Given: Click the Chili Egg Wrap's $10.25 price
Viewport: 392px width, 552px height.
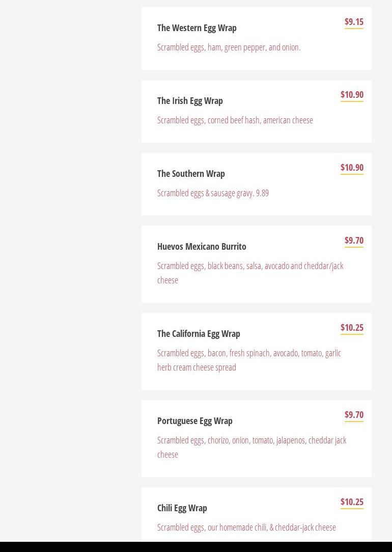Looking at the screenshot, I should (352, 502).
